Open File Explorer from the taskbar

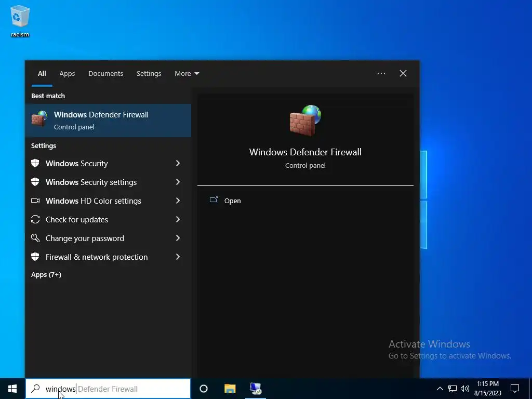click(230, 389)
